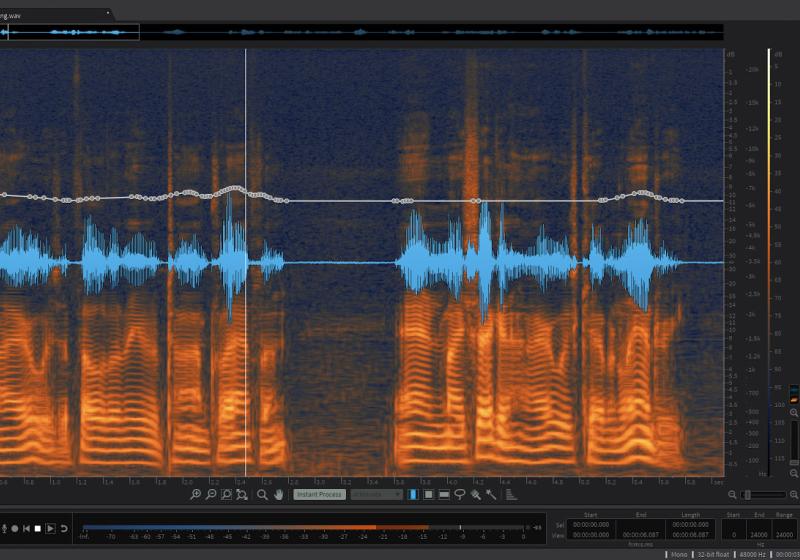Click the horizontal zoom out icon near the slider

(732, 495)
